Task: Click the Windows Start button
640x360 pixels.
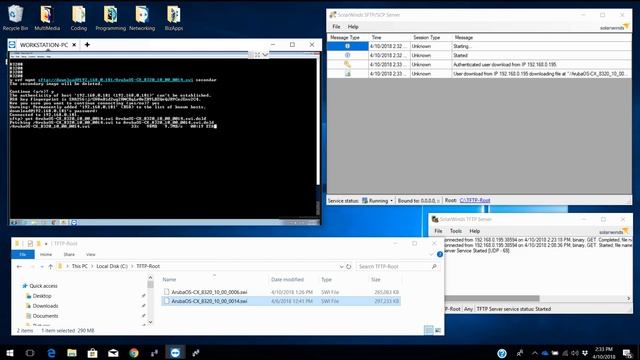Action: [x=9, y=353]
